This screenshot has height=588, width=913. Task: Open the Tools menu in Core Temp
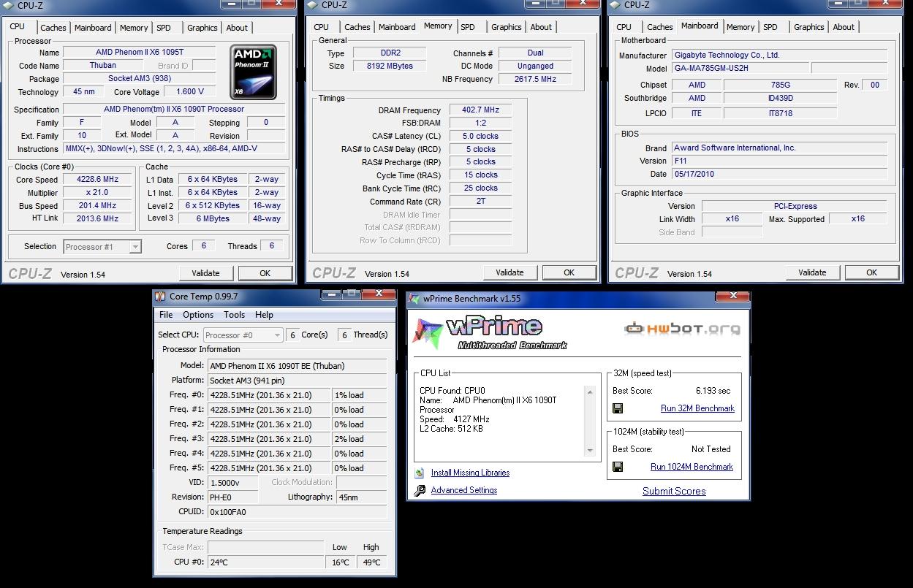235,315
